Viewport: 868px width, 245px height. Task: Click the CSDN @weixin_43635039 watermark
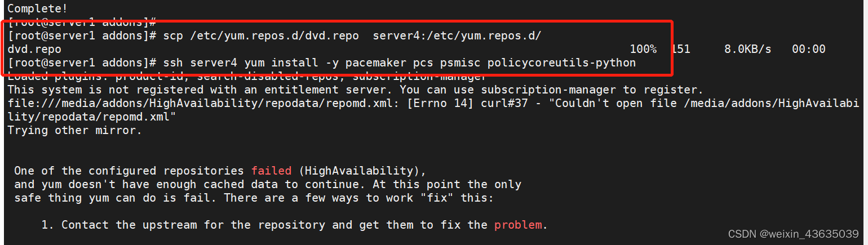[x=793, y=234]
